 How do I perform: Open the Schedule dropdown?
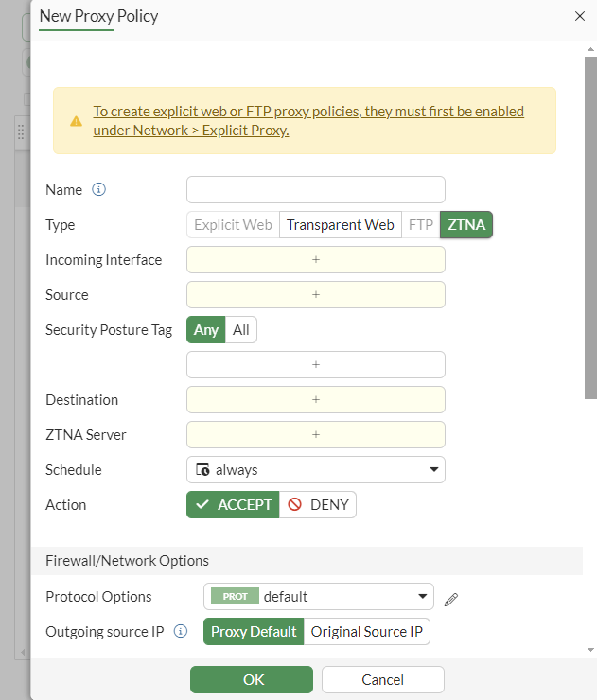(x=316, y=470)
